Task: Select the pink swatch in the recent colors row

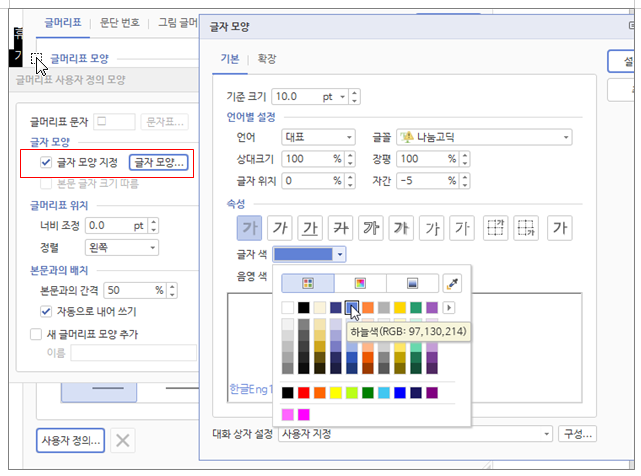Action: point(287,415)
